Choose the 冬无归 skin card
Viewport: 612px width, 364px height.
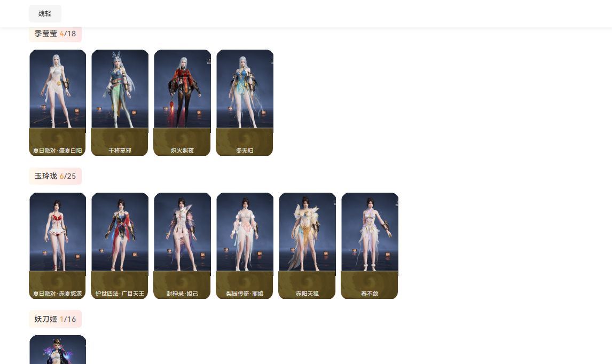click(245, 102)
